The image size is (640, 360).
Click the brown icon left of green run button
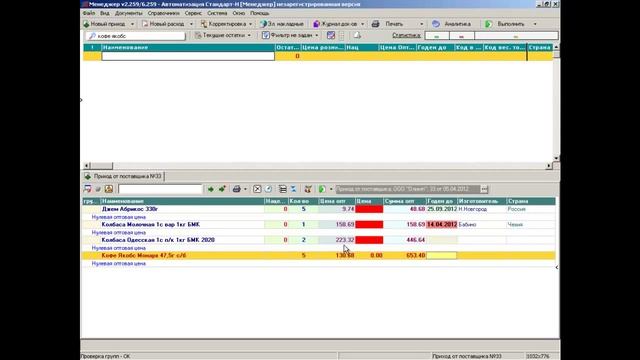[x=308, y=189]
